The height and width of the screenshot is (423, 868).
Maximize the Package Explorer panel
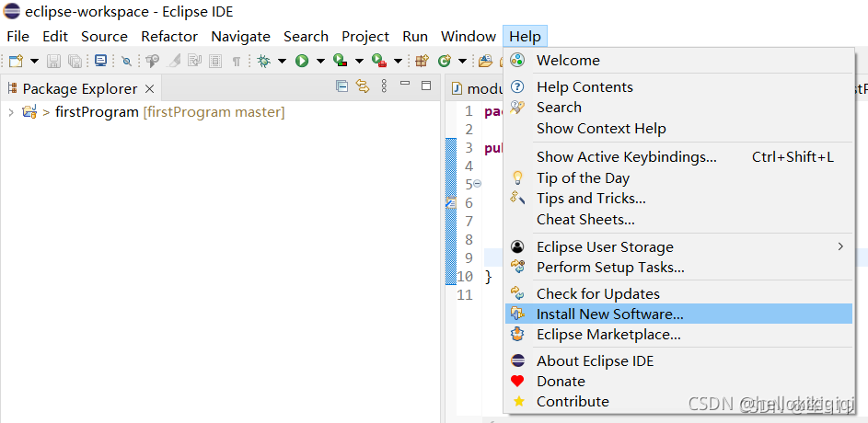(x=425, y=86)
